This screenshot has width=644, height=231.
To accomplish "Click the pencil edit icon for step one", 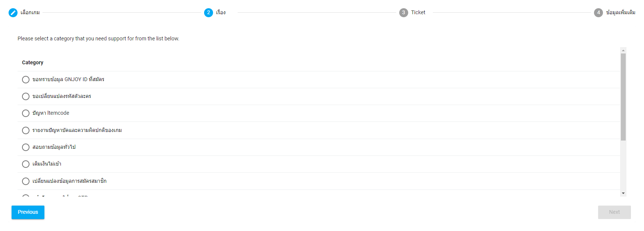I will point(13,13).
